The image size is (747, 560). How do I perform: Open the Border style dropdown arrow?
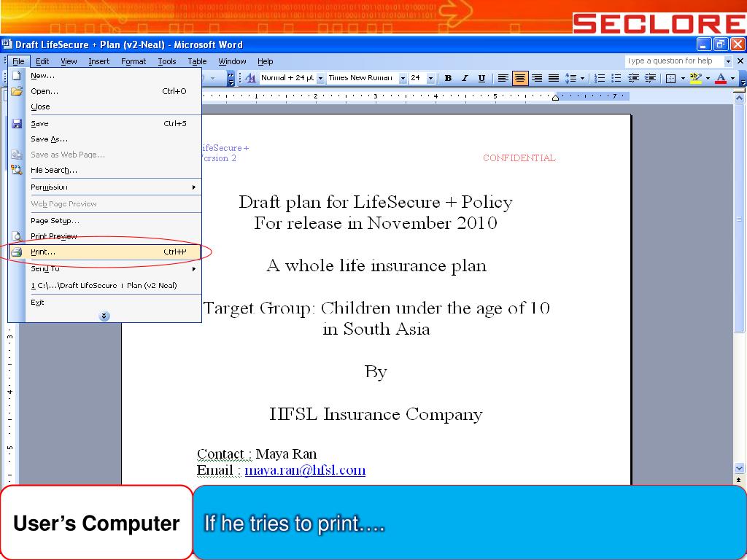683,78
